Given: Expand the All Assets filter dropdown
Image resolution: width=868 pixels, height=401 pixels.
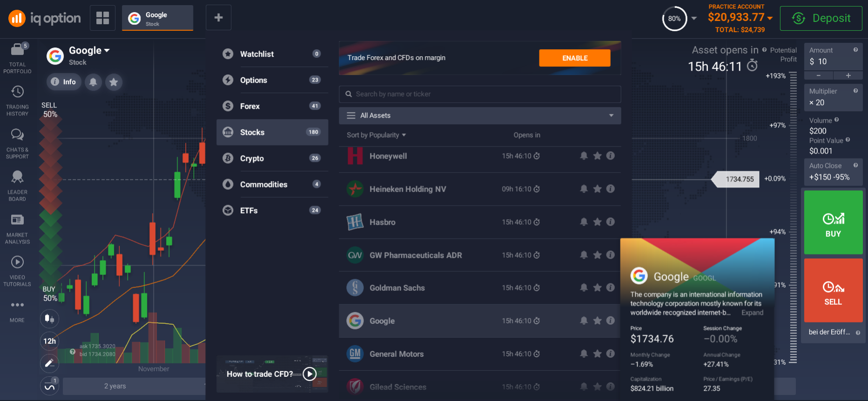Looking at the screenshot, I should pyautogui.click(x=480, y=115).
